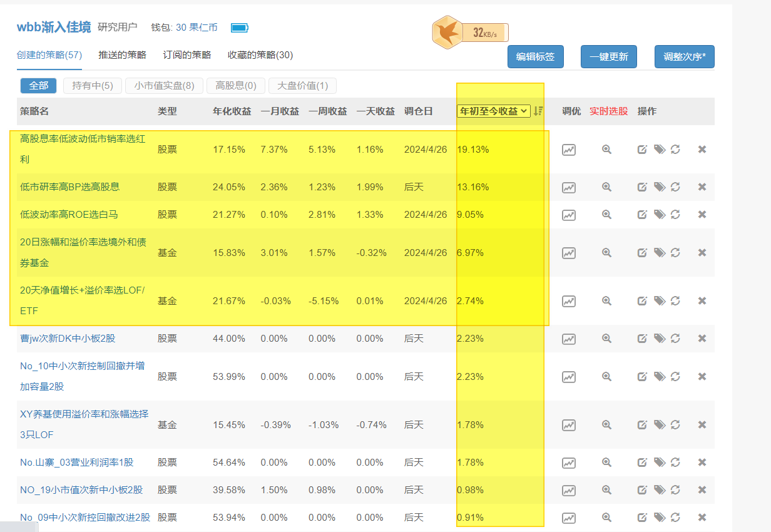The width and height of the screenshot is (771, 532).
Task: Refresh the No_09中小次新控回撤改进2股 strategy
Action: point(675,518)
